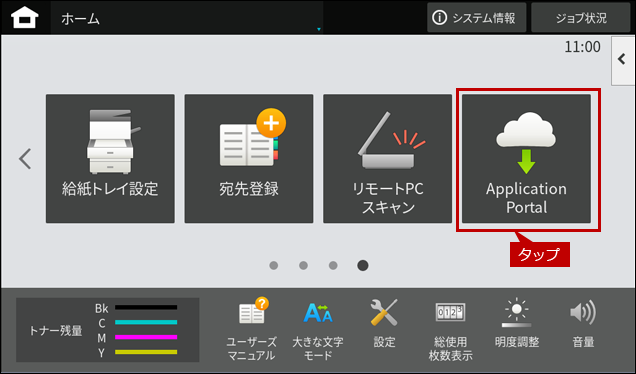Go to the Home house icon
The height and width of the screenshot is (374, 636).
coord(25,18)
